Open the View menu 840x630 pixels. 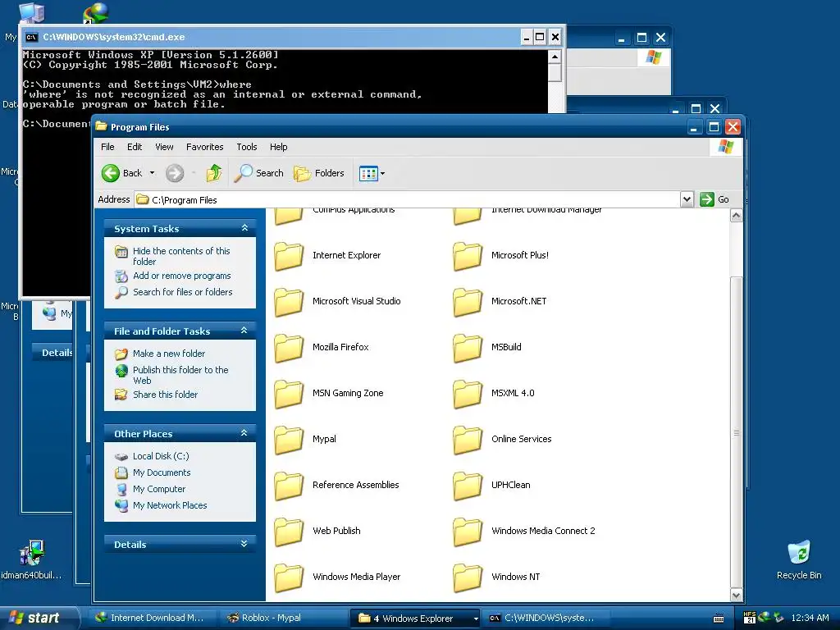(x=164, y=147)
